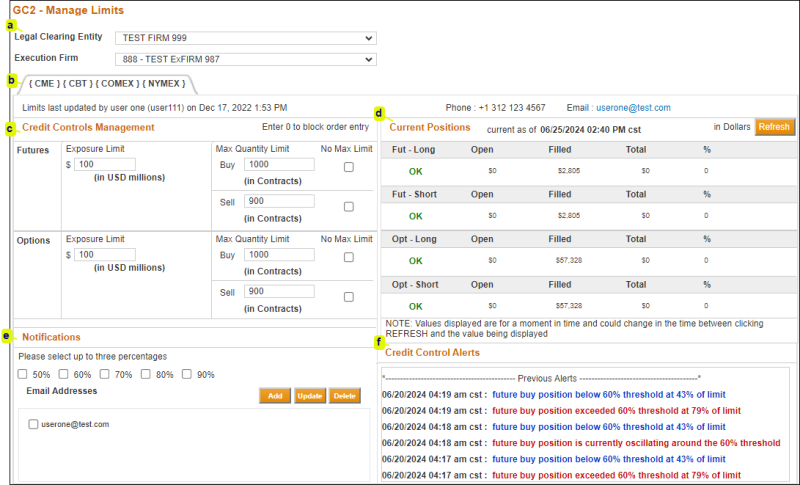Image resolution: width=800 pixels, height=485 pixels.
Task: Click the userone@test.com email link
Action: point(633,107)
